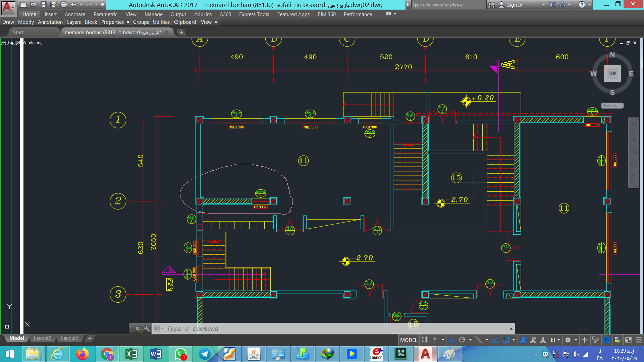Click the Autodesk Exchange Apps X icon
This screenshot has height=362, width=644.
click(x=552, y=5)
